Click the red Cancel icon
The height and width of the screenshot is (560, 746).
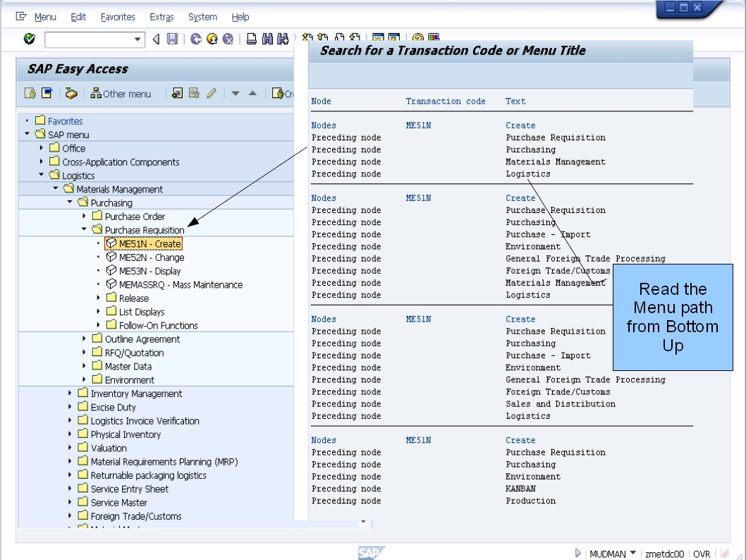(x=228, y=39)
